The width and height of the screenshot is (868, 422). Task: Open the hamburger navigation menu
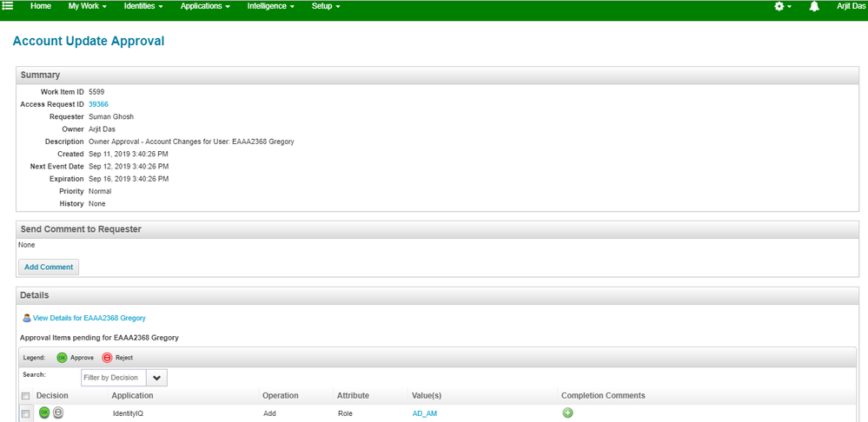pos(8,6)
